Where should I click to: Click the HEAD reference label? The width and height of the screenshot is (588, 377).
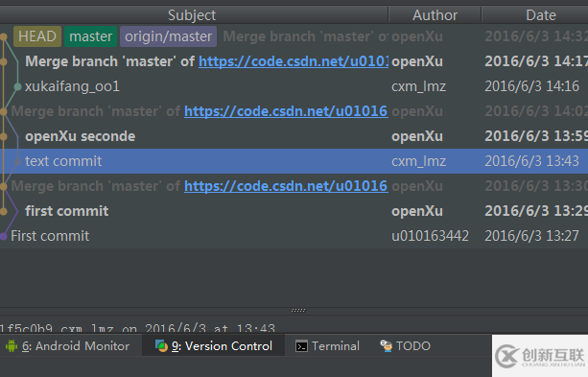coord(37,36)
